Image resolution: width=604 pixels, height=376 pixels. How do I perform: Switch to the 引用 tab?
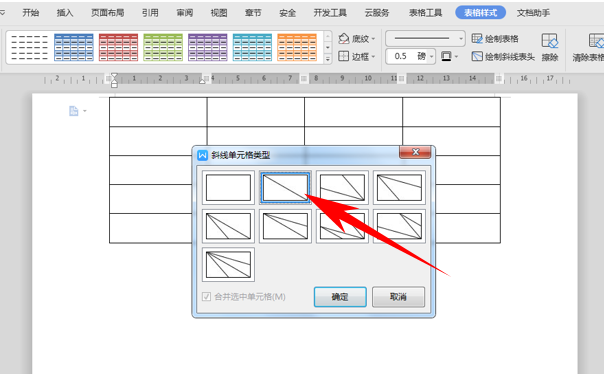[x=150, y=13]
